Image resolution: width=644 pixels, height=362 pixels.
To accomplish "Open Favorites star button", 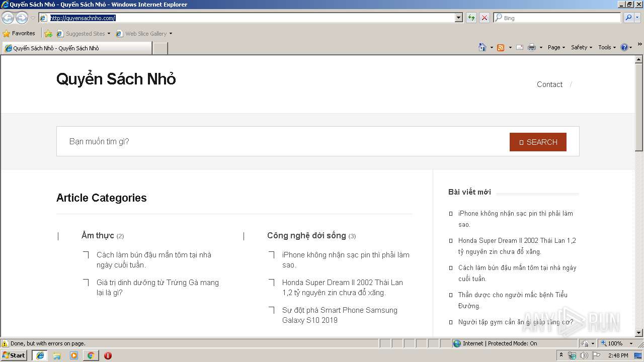I will [19, 33].
